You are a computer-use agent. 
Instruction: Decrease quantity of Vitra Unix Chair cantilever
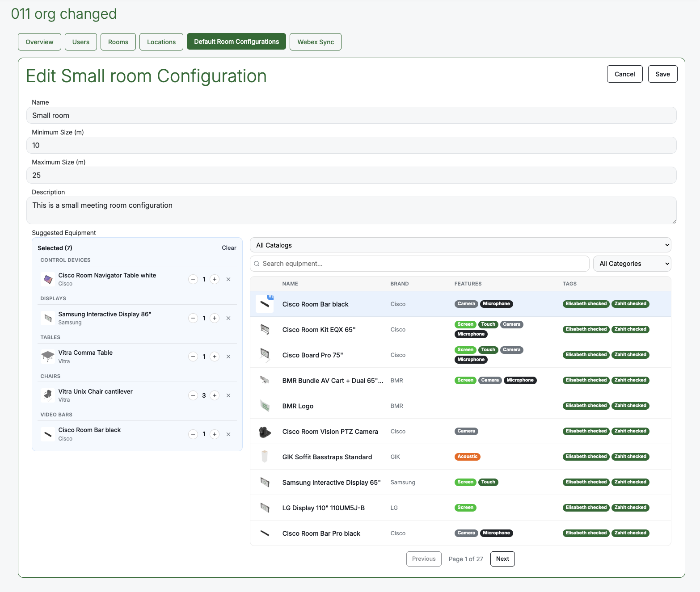(x=193, y=395)
